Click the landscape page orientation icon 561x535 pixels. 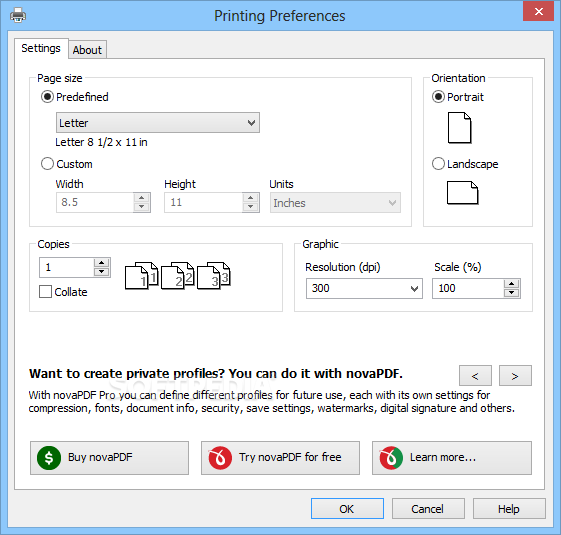(462, 193)
